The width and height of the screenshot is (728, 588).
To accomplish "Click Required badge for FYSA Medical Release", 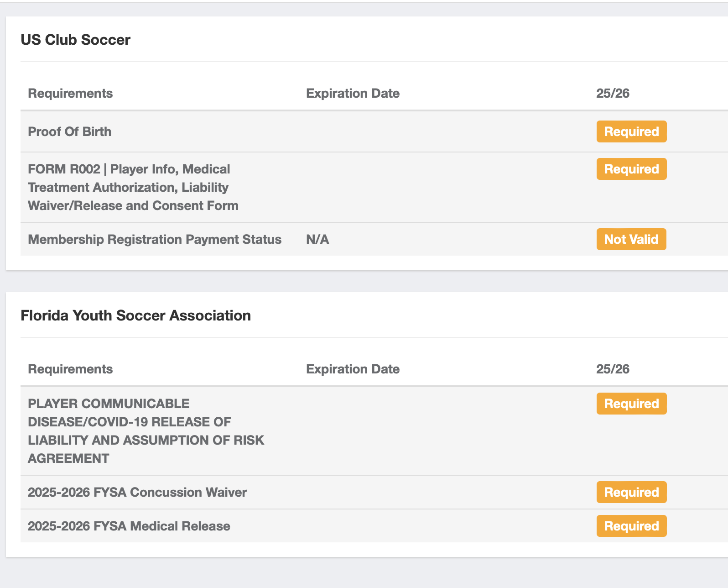I will tap(631, 526).
